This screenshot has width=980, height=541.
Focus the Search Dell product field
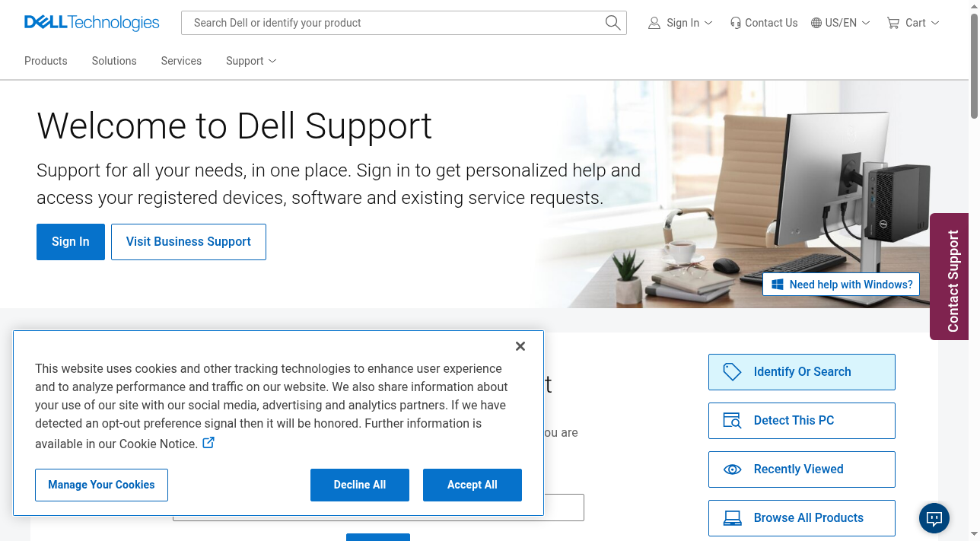pyautogui.click(x=396, y=23)
